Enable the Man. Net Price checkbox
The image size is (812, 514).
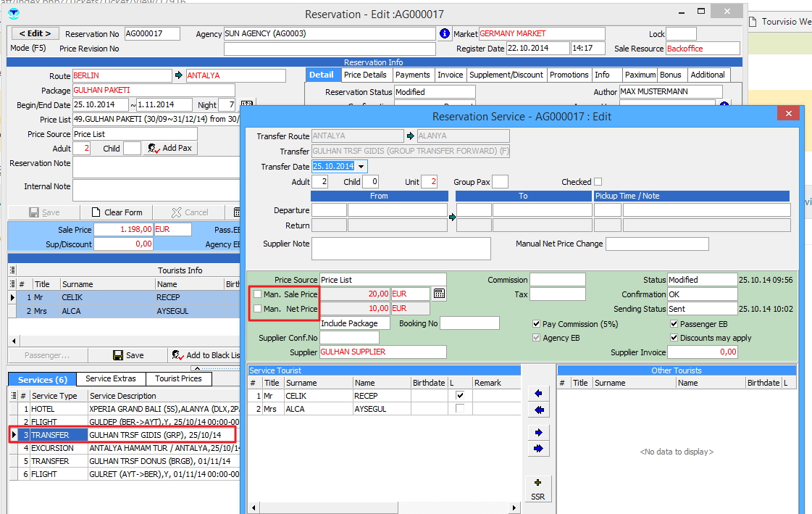[257, 309]
